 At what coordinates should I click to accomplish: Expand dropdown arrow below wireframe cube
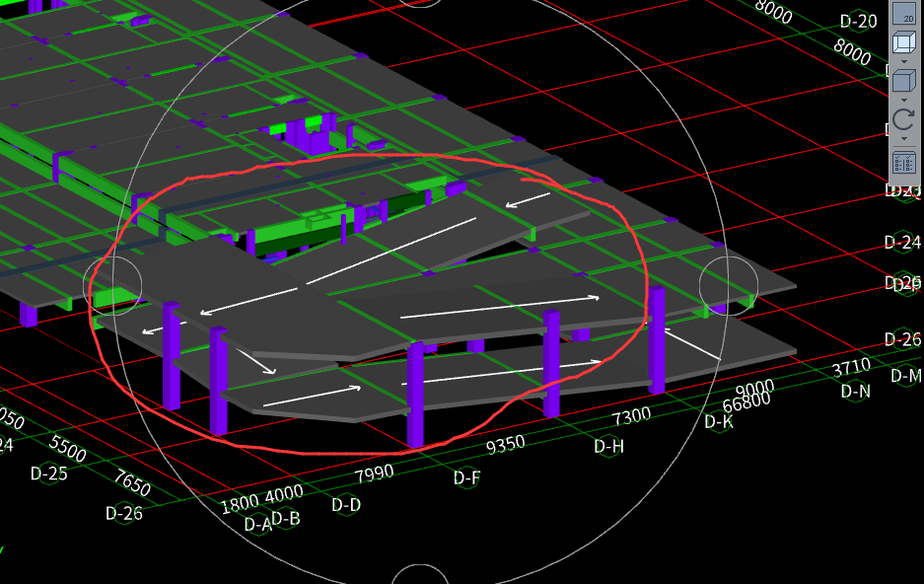[x=904, y=62]
